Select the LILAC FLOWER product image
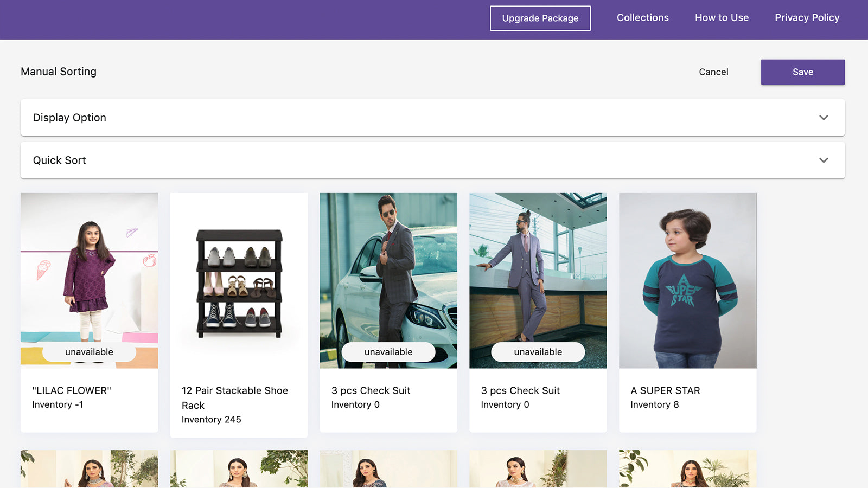Viewport: 868px width, 488px height. coord(90,271)
